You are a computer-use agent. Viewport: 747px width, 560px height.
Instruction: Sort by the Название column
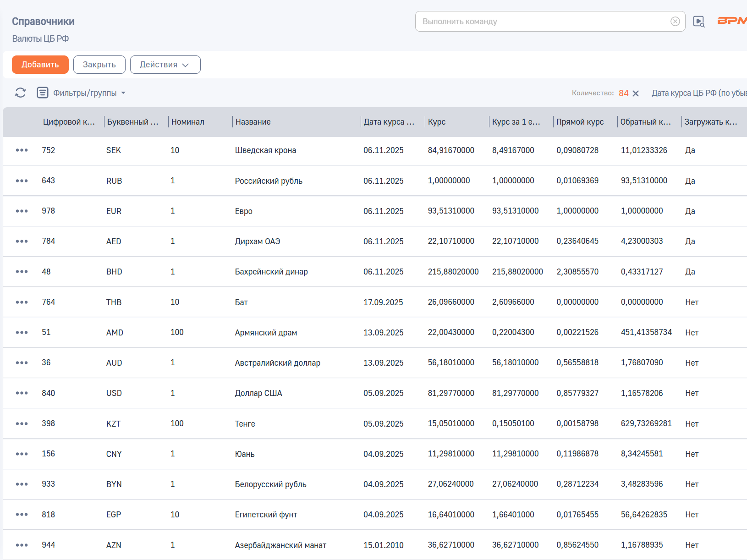point(253,122)
